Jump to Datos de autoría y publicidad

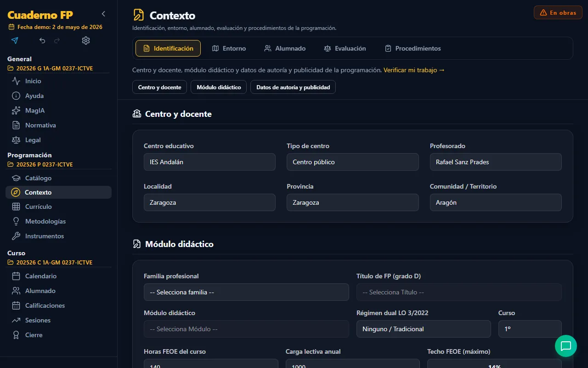293,87
